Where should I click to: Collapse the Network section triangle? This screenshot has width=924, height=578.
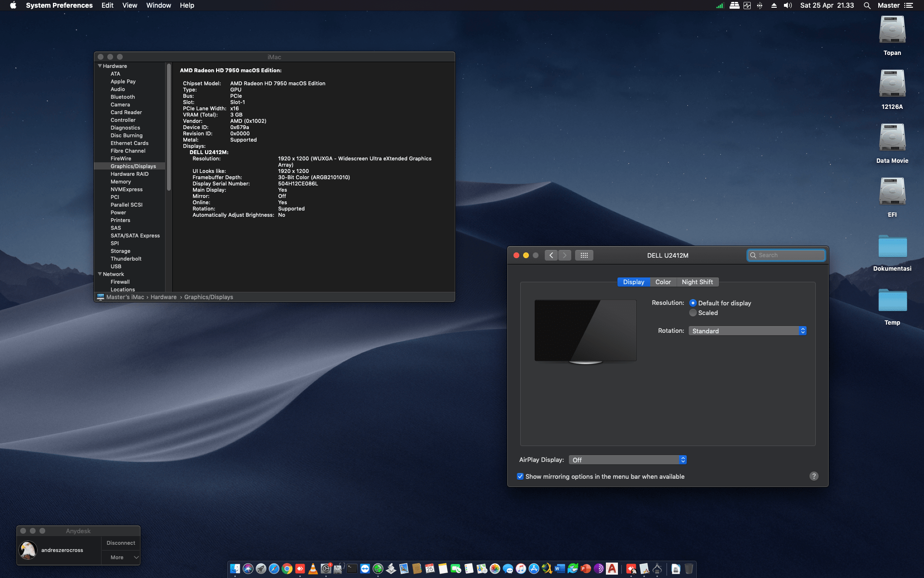pyautogui.click(x=100, y=274)
